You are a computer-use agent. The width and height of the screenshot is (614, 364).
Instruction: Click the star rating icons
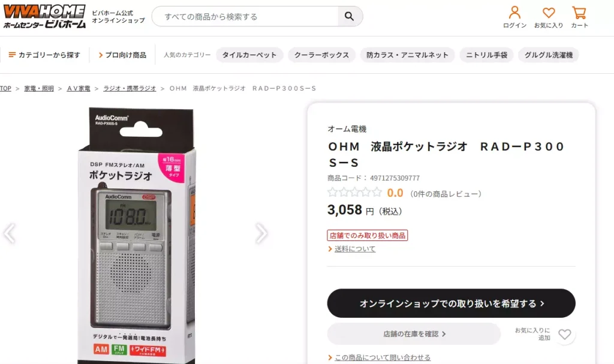pos(355,192)
